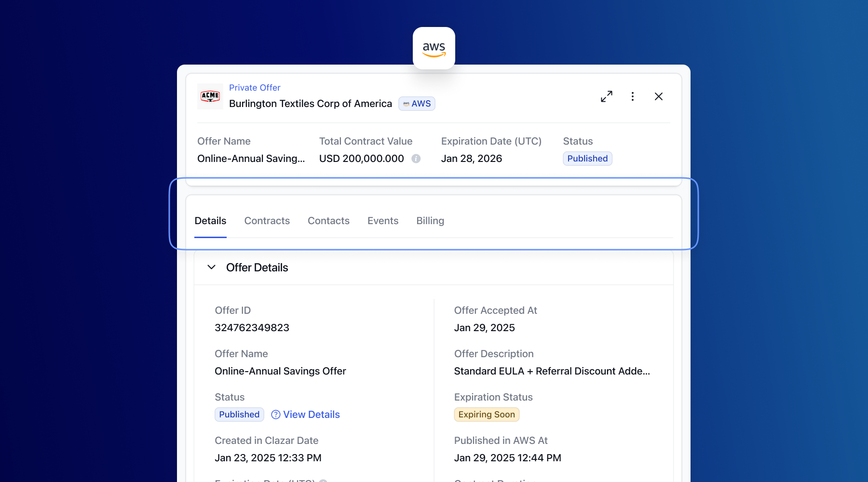The image size is (868, 482).
Task: Switch to the Details tab
Action: (x=210, y=221)
